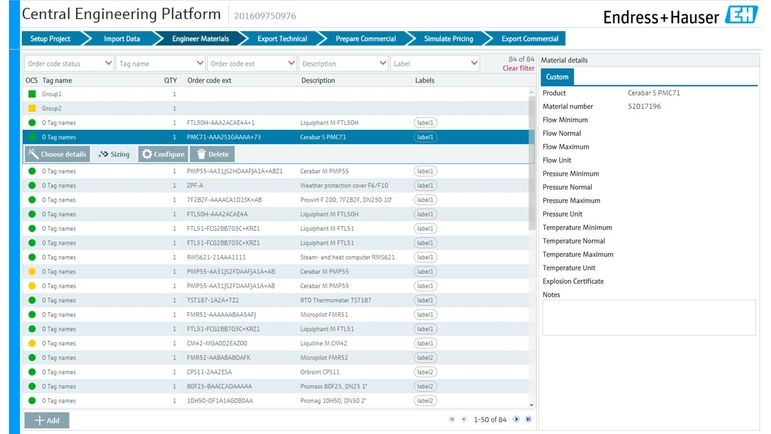Click label1 badge on Cerabar S PMC71 row
This screenshot has width=771, height=434.
pos(425,137)
